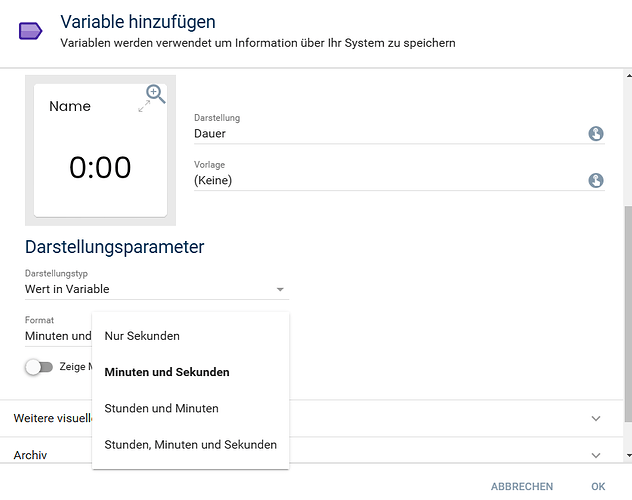632x500 pixels.
Task: Open the Darstellungstyp dropdown arrow
Action: [280, 290]
